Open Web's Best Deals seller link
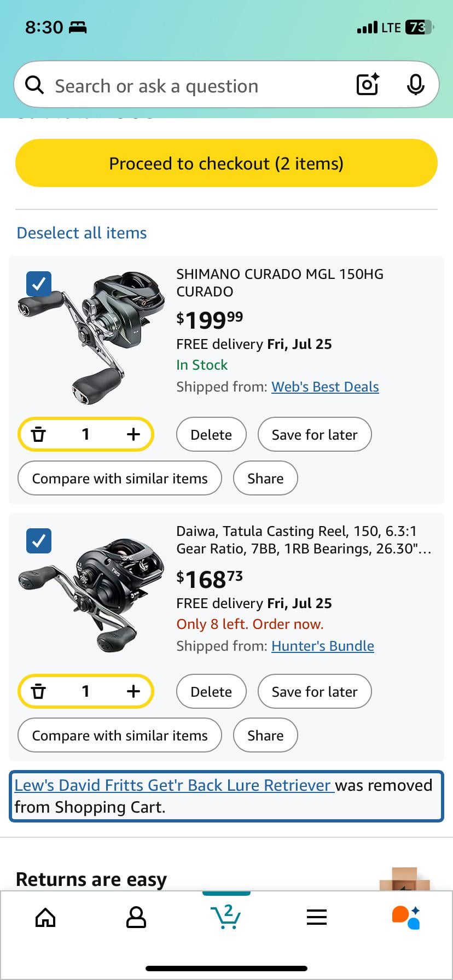The image size is (453, 980). coord(325,387)
